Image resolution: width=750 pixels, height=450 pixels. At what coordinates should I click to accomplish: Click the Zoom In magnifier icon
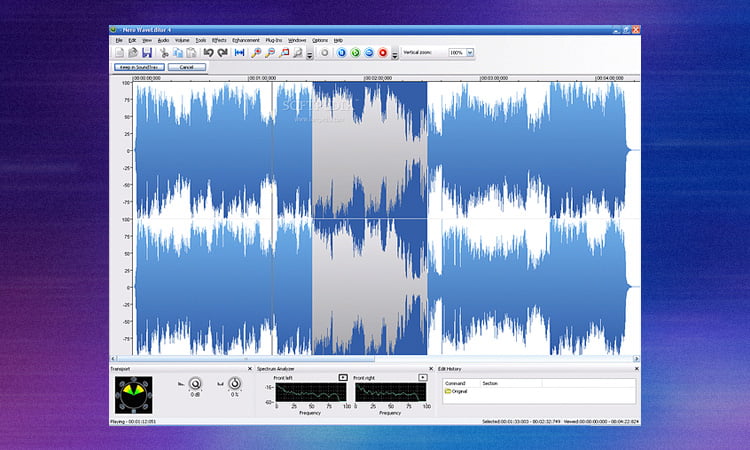pos(257,52)
